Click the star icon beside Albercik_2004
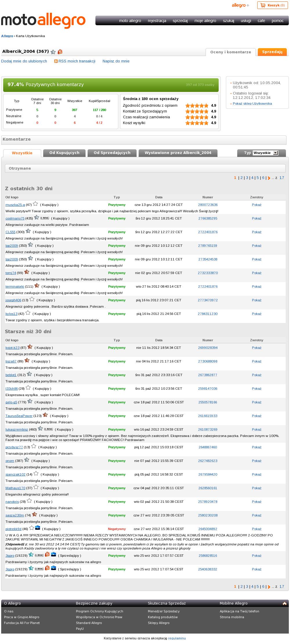 tap(53, 52)
